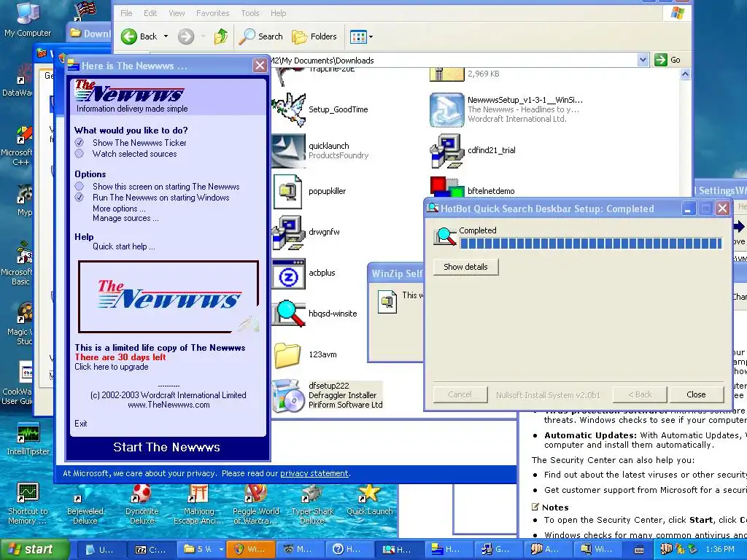Select the Setup_GoodTime dove icon
This screenshot has width=747, height=560.
coord(289,109)
